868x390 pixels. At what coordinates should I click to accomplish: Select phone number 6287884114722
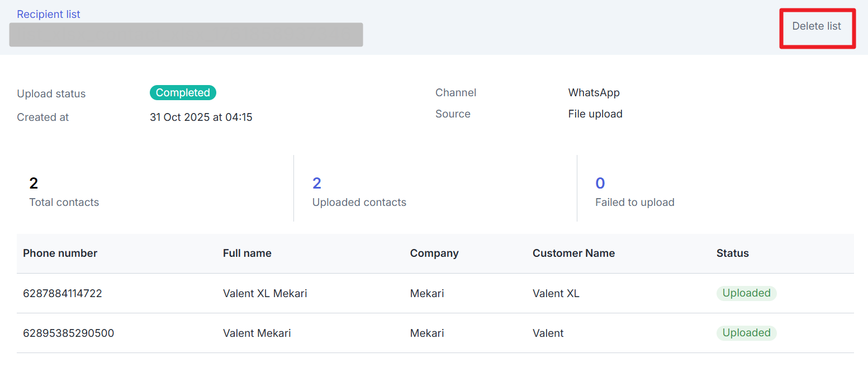63,293
